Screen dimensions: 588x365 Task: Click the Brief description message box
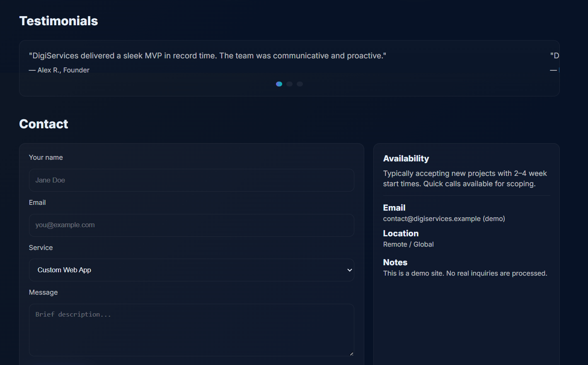(x=191, y=330)
